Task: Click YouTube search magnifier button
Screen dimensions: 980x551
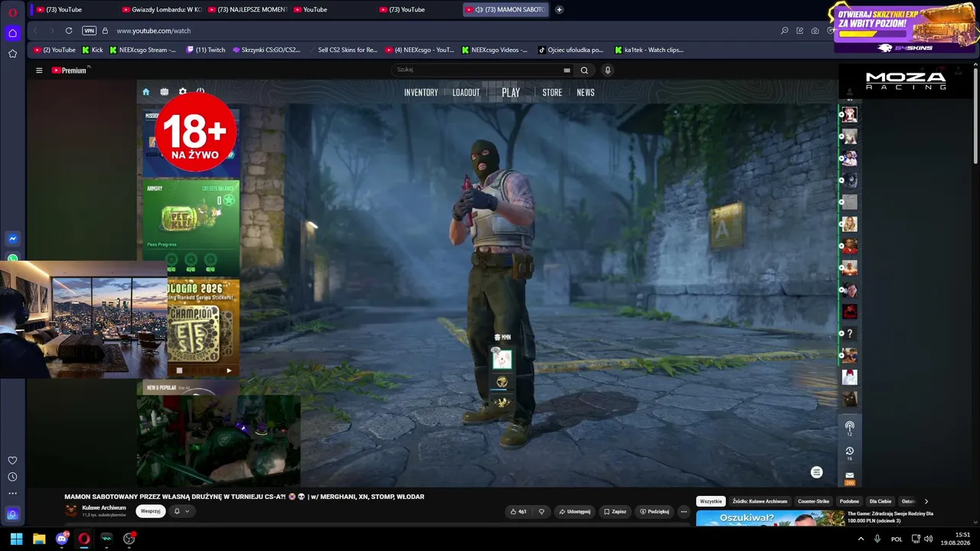Action: point(584,70)
